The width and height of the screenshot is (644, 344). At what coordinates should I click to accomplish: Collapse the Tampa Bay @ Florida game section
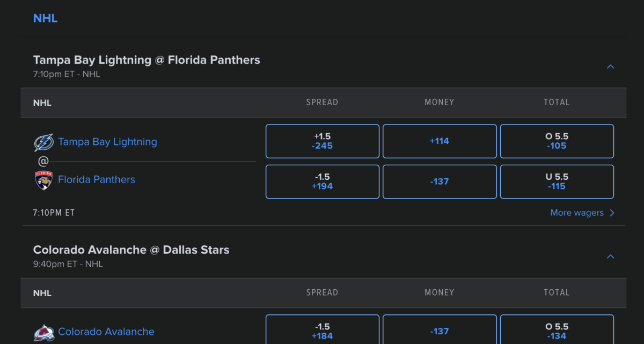[x=610, y=67]
